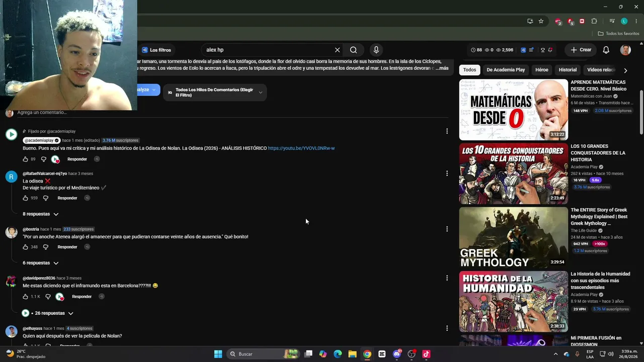Screen dimensions: 644x362
Task: Select the 'Historial' filter chip
Action: pos(568,70)
